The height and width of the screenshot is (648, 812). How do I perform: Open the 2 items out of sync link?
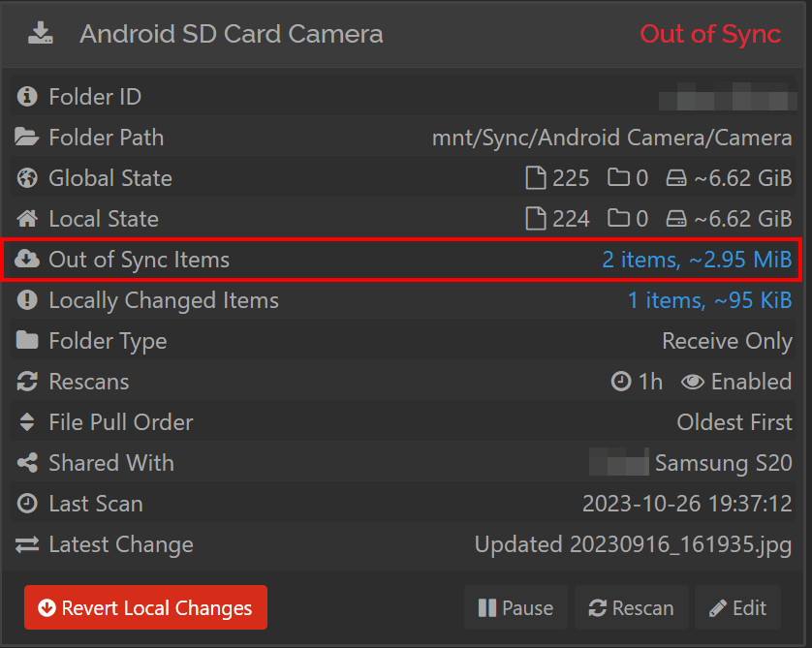click(697, 260)
